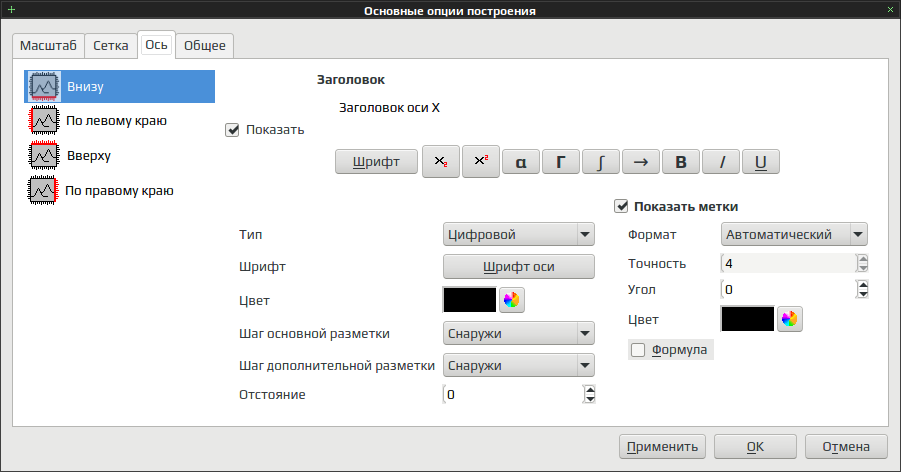Open the Формат dropdown Автоматический
901x472 pixels.
pyautogui.click(x=794, y=235)
